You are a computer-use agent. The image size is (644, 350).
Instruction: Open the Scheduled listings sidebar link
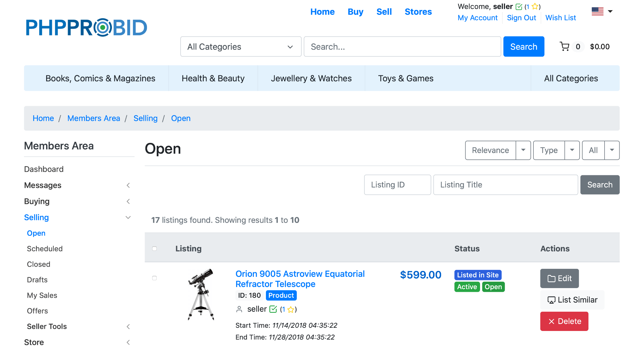45,249
